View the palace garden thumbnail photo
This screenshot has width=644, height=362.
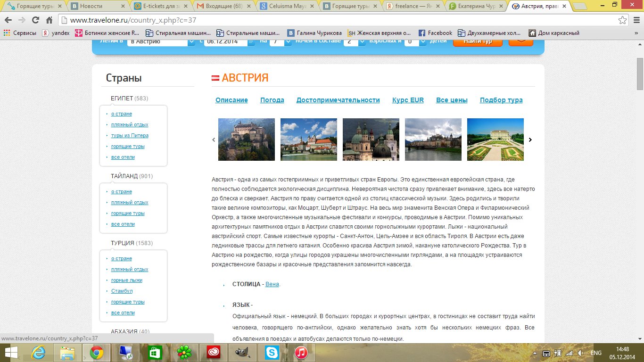(495, 140)
